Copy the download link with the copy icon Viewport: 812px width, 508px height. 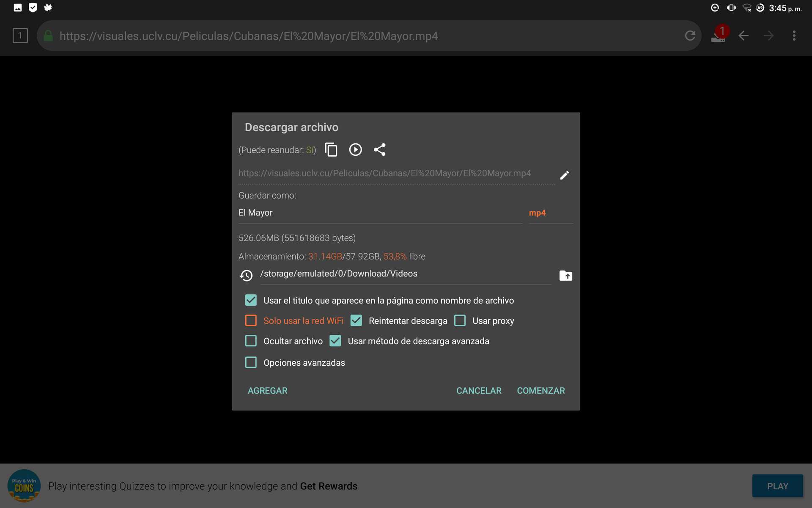pyautogui.click(x=331, y=149)
